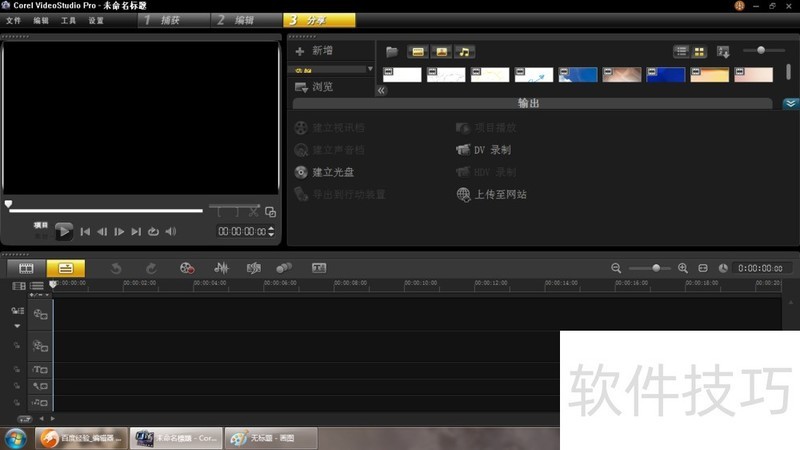Click the 浏览 browse button
This screenshot has height=450, width=800.
[x=314, y=87]
